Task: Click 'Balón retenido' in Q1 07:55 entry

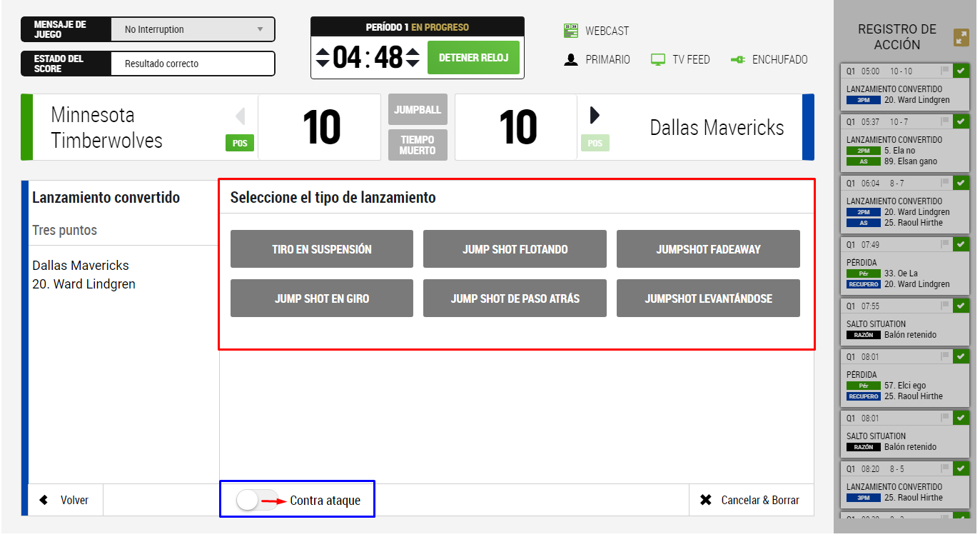Action: (x=910, y=335)
